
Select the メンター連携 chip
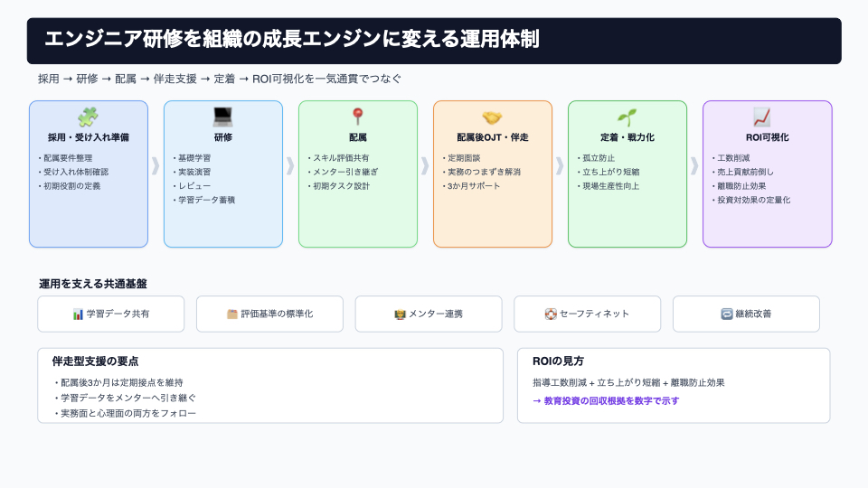coord(429,314)
